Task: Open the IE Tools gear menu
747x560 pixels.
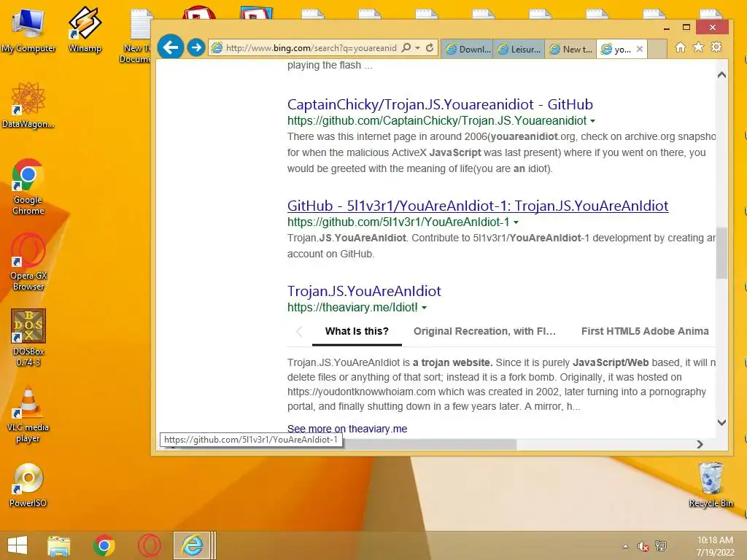Action: point(716,47)
